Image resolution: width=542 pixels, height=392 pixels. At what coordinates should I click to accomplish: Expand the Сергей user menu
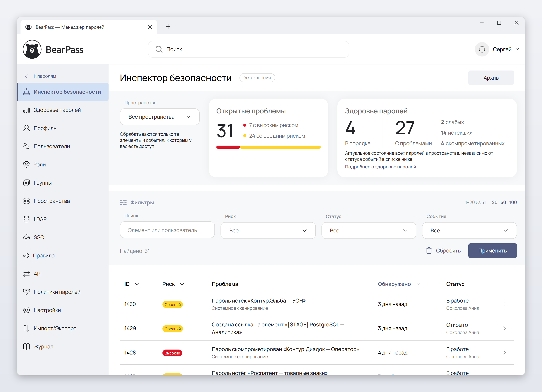click(506, 49)
